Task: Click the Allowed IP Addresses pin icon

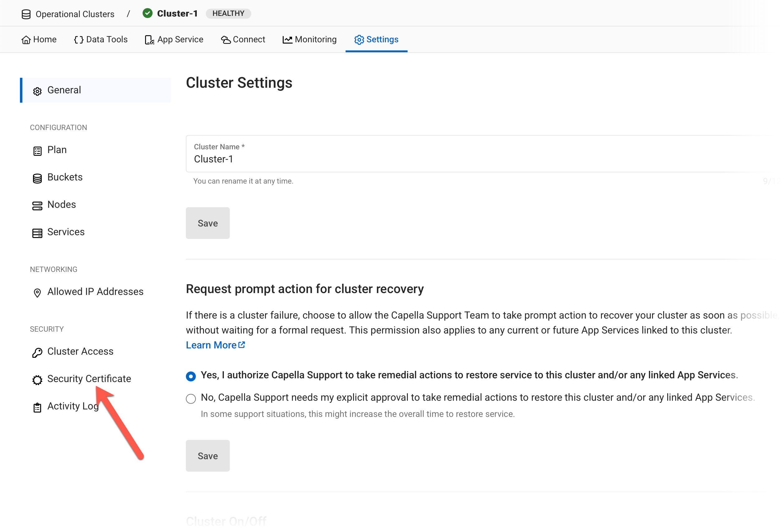Action: point(37,292)
